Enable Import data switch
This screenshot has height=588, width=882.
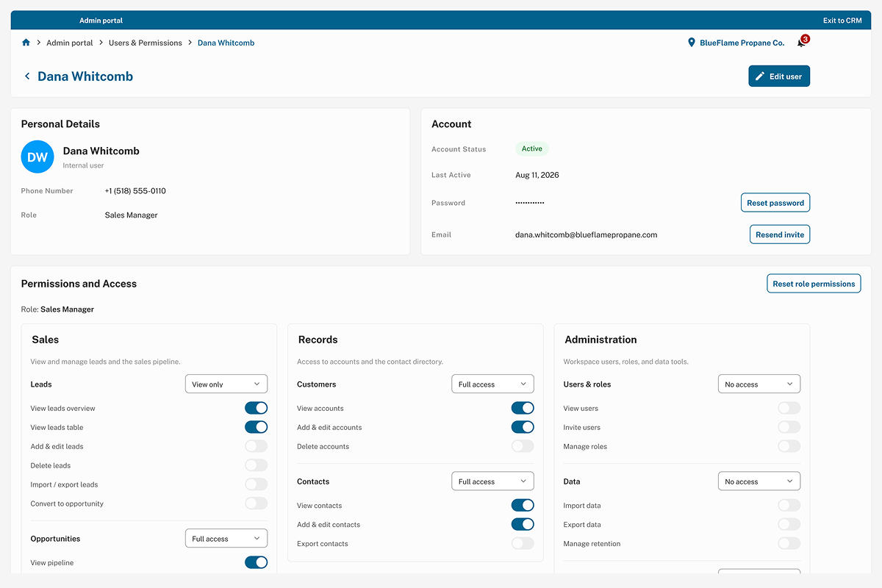click(x=789, y=505)
